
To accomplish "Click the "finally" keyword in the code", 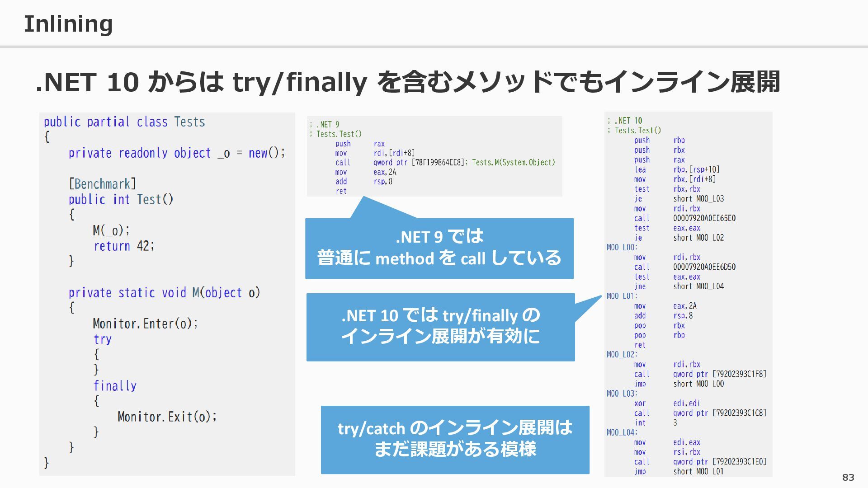I will 115,385.
